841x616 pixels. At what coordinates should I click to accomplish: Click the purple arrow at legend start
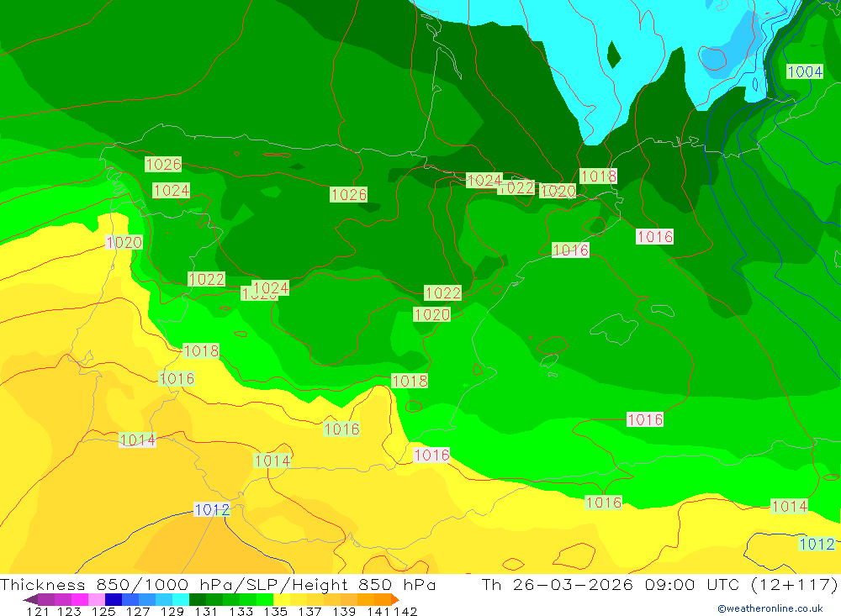(30, 599)
